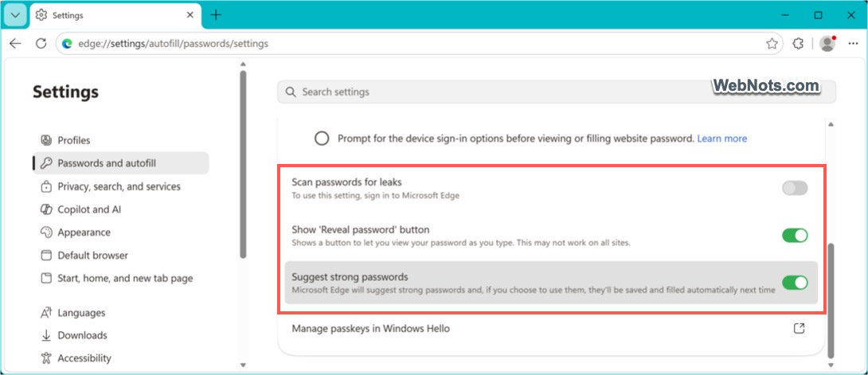868x375 pixels.
Task: Open Copilot and AI settings
Action: [121, 209]
